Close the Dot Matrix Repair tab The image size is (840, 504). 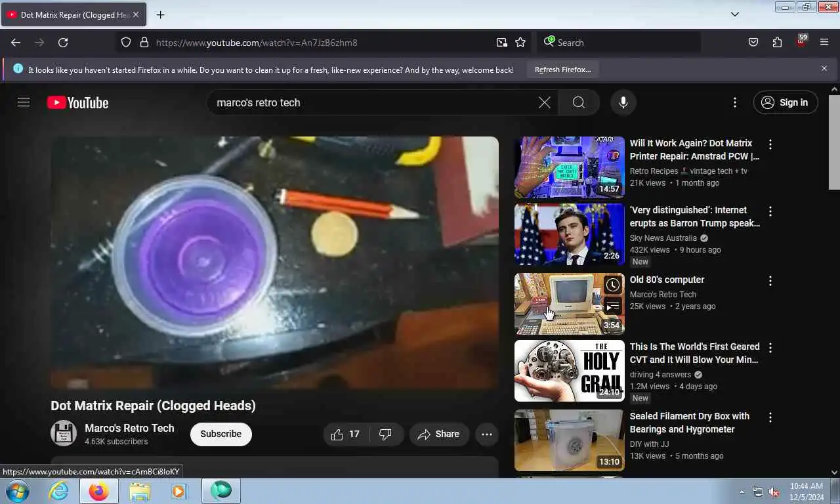(136, 14)
